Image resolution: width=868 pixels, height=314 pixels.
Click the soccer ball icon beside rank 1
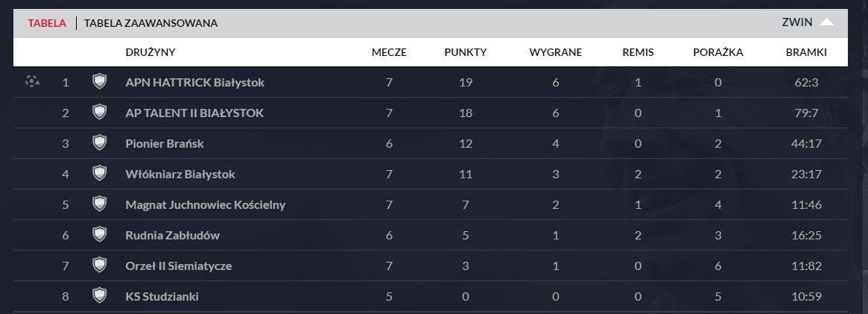[x=32, y=81]
